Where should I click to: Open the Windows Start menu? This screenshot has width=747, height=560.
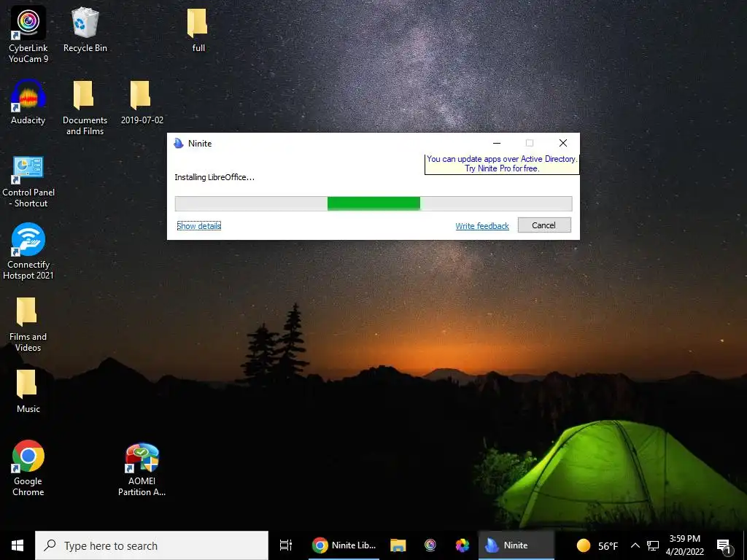pyautogui.click(x=18, y=545)
